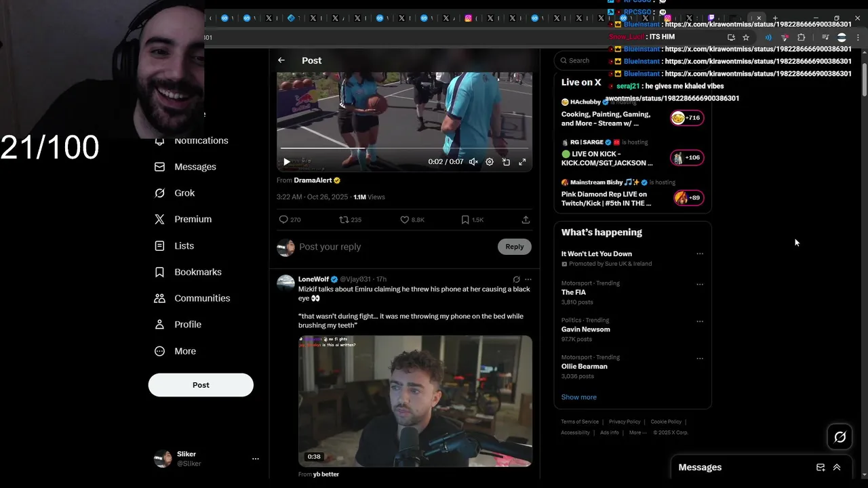Viewport: 868px width, 488px height.
Task: Open the Accessibility footer link
Action: coord(575,432)
